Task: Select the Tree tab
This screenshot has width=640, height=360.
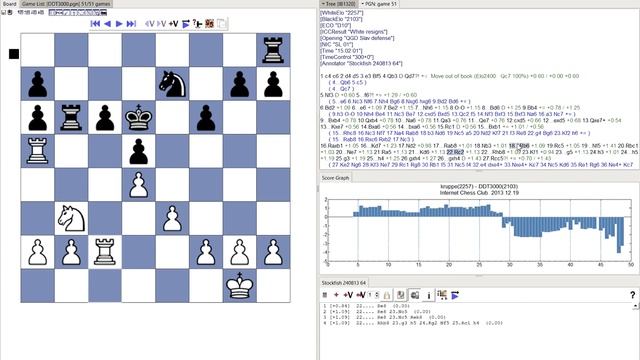Action: 338,4
